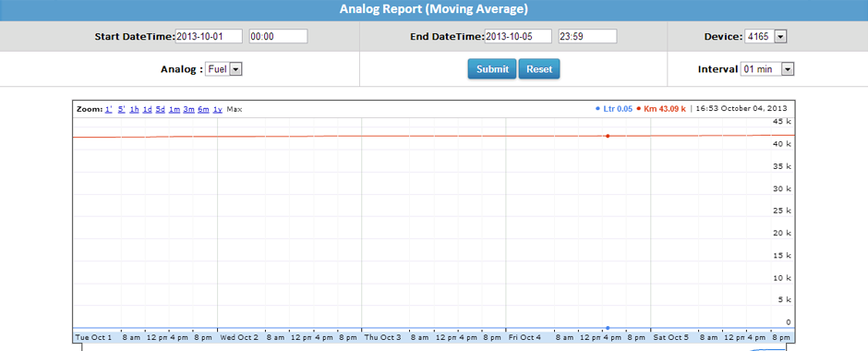Focus the Start time field 00:00
Image resolution: width=868 pixels, height=351 pixels.
[x=278, y=37]
